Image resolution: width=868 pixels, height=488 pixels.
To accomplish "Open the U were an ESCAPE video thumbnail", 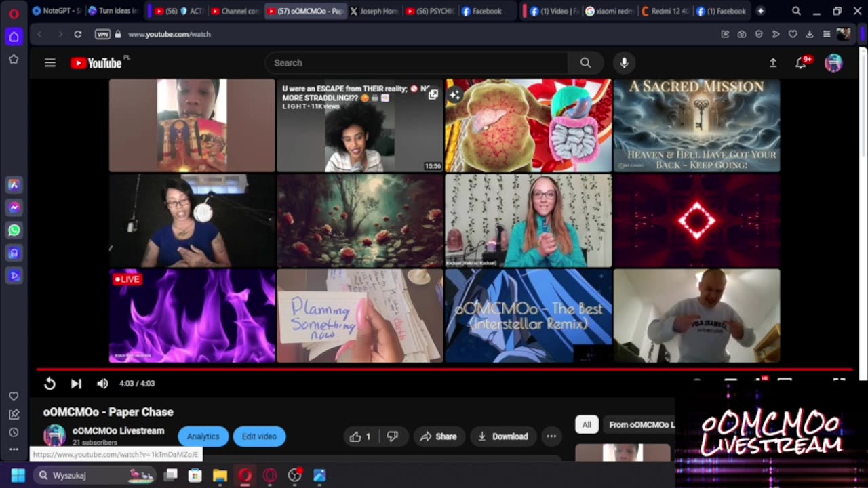I will 360,125.
